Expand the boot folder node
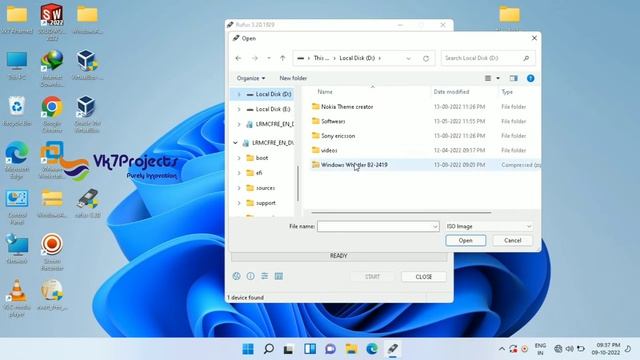This screenshot has height=360, width=640. 239,158
